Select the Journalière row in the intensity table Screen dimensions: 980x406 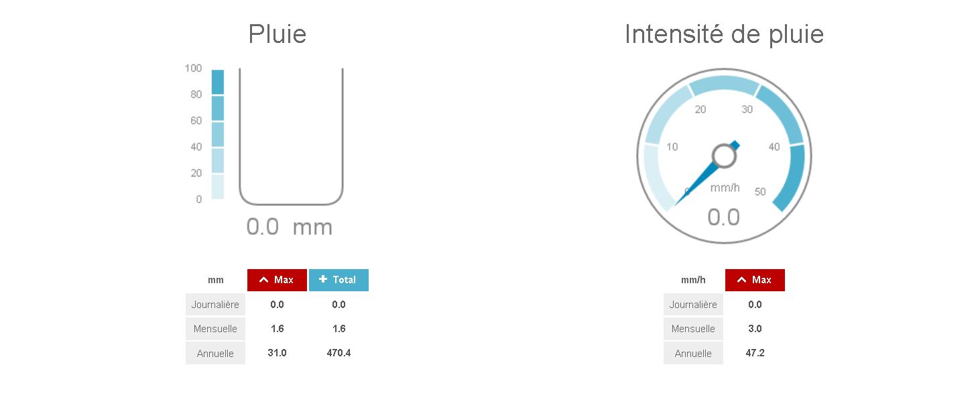click(x=693, y=305)
